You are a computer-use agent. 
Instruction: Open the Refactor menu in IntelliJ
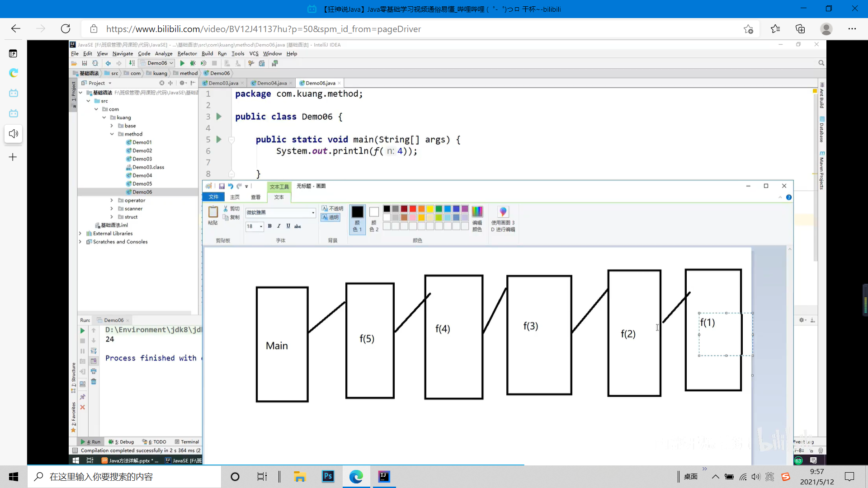187,53
